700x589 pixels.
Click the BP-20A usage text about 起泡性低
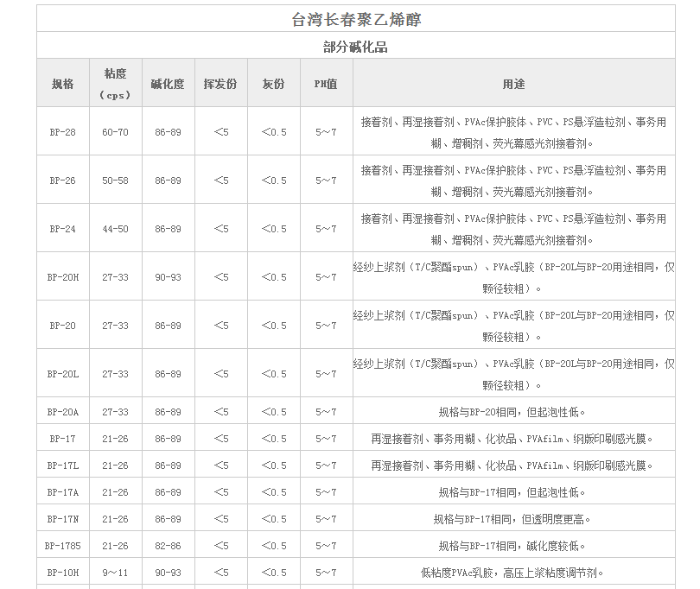click(x=512, y=412)
